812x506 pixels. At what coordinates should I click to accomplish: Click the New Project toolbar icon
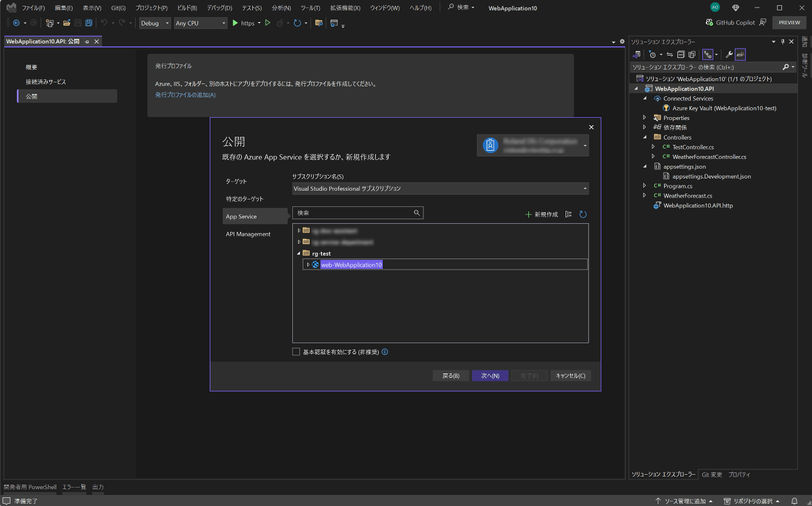click(50, 23)
